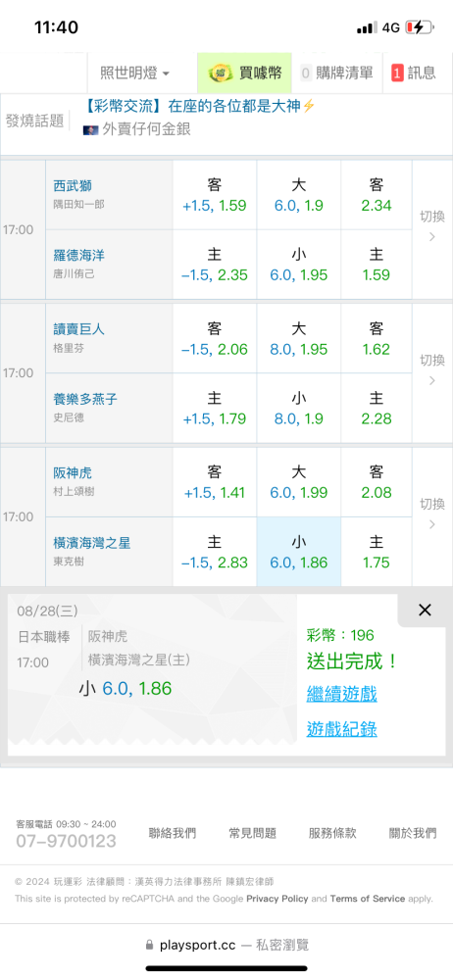Tap 繼續遊戲 to continue playing
The image size is (453, 980).
point(341,693)
